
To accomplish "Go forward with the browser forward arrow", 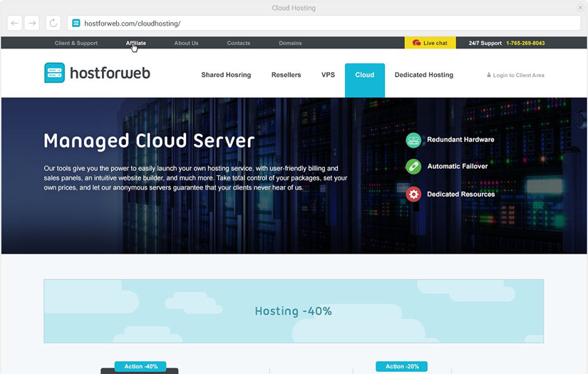I will (x=32, y=24).
